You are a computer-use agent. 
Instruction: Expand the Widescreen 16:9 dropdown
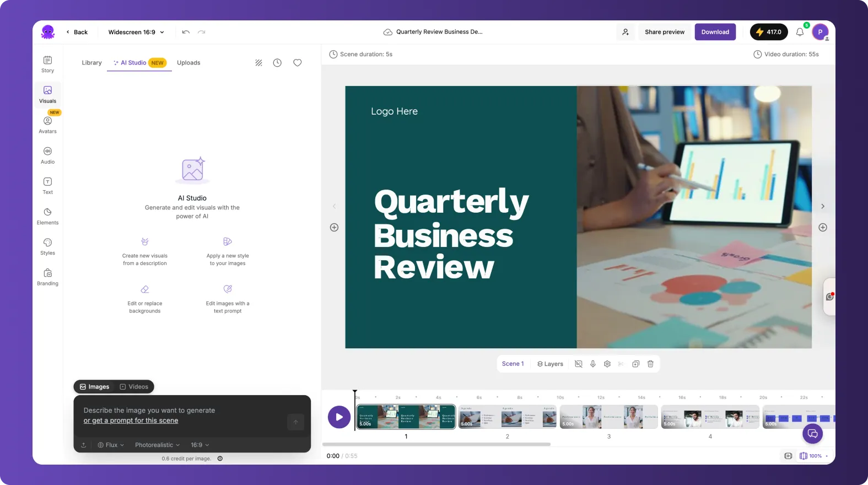tap(136, 32)
